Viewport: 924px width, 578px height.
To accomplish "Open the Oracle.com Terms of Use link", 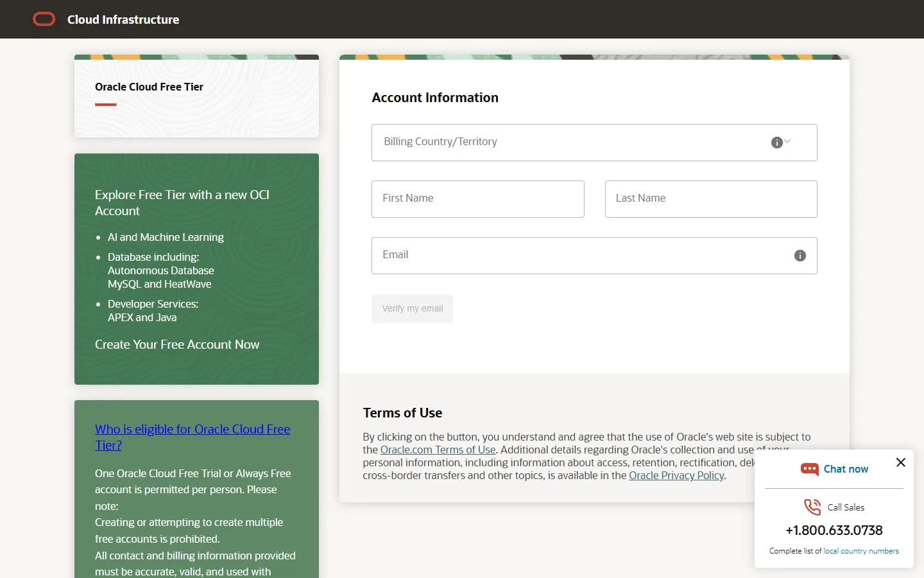I will (438, 450).
